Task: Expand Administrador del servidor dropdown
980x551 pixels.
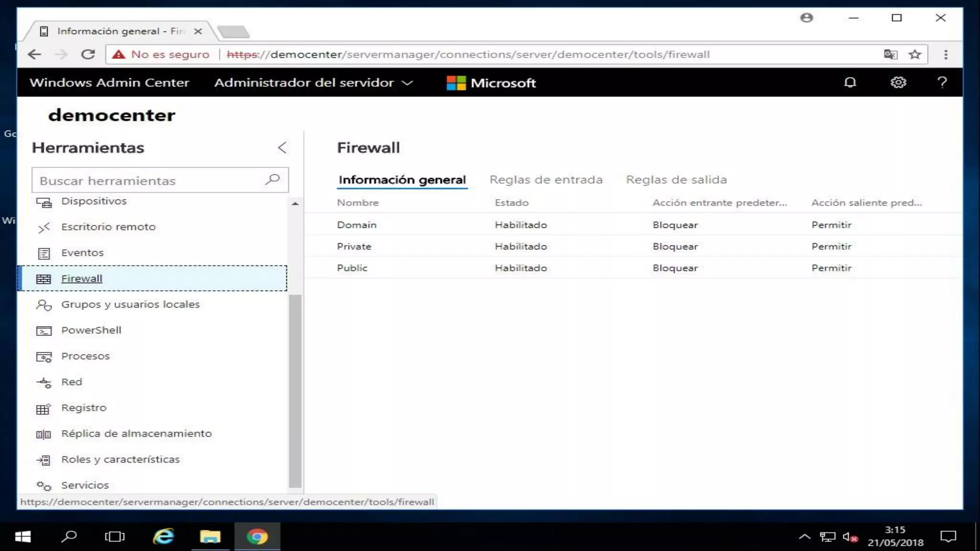Action: 313,83
